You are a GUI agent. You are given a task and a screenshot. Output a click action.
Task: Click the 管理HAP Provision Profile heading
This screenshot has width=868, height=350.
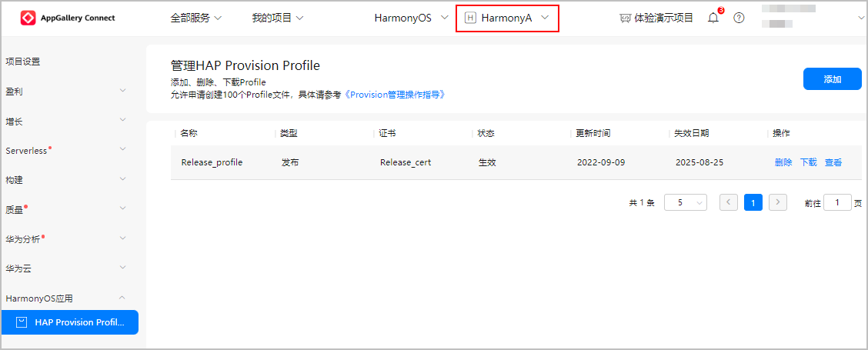coord(245,66)
